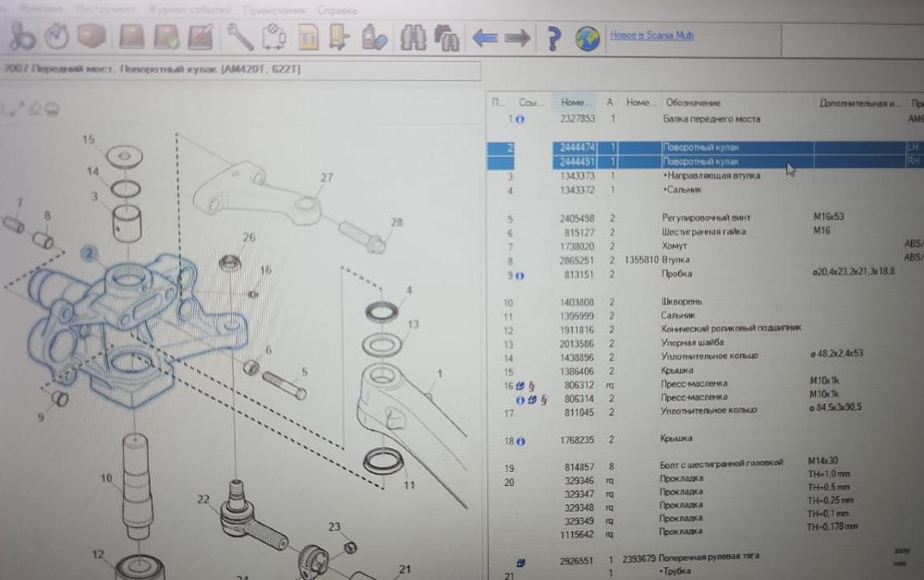Open the Новое в Scania Multi link
This screenshot has height=580, width=924.
point(651,36)
